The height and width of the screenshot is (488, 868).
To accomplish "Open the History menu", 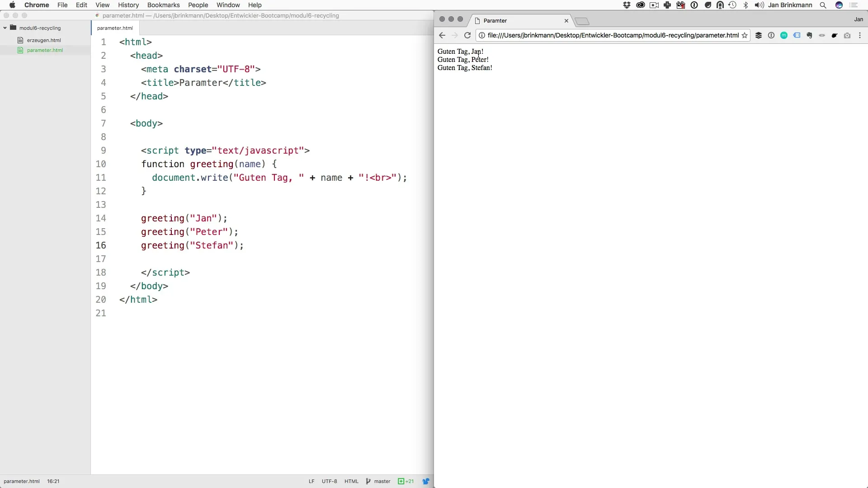I will [128, 5].
